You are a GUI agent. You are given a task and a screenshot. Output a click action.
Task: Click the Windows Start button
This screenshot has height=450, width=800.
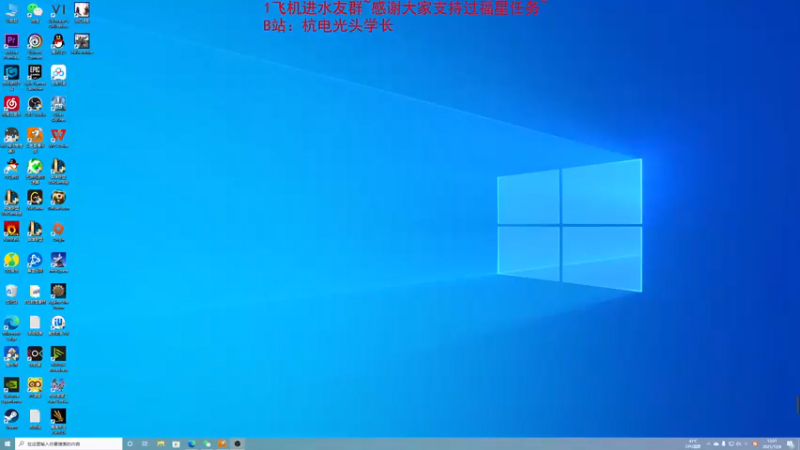pos(7,444)
